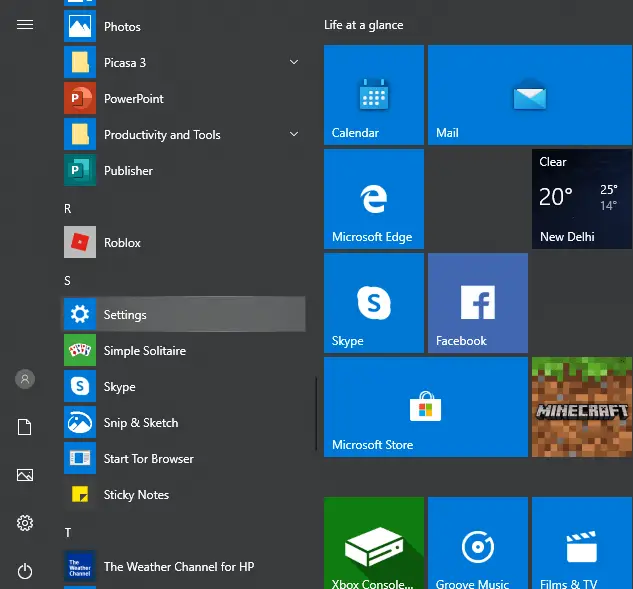The width and height of the screenshot is (633, 589).
Task: Open the Facebook tile
Action: click(478, 303)
